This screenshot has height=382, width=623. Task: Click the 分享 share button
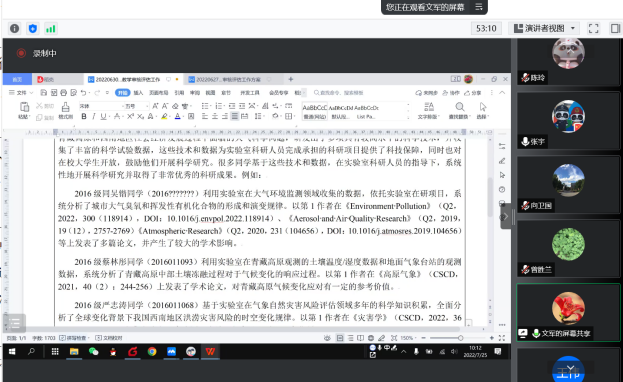tap(473, 93)
